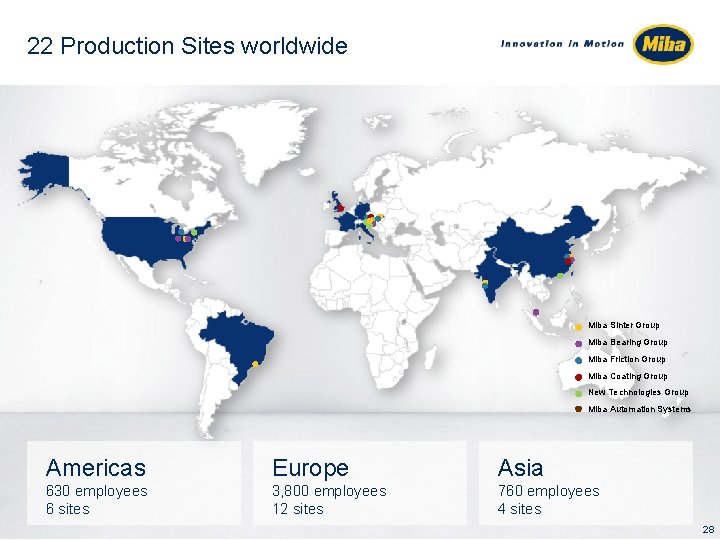Select the "Miba Sinter Group" legend label
The height and width of the screenshot is (540, 720).
point(624,325)
